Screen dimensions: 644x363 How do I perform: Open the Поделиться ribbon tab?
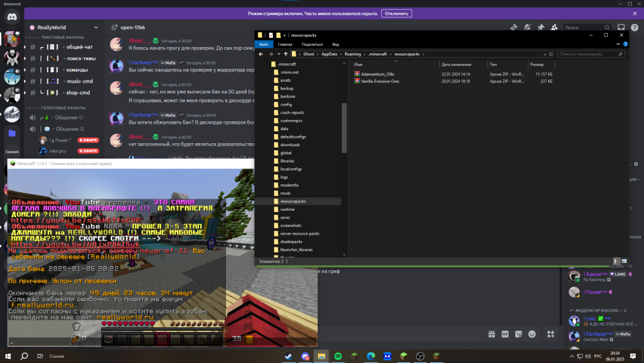tap(312, 44)
